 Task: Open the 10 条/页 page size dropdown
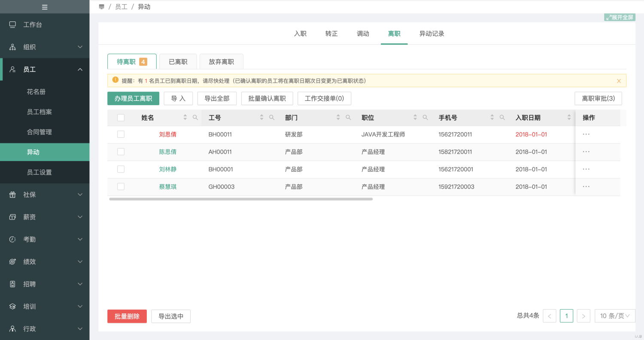point(615,316)
